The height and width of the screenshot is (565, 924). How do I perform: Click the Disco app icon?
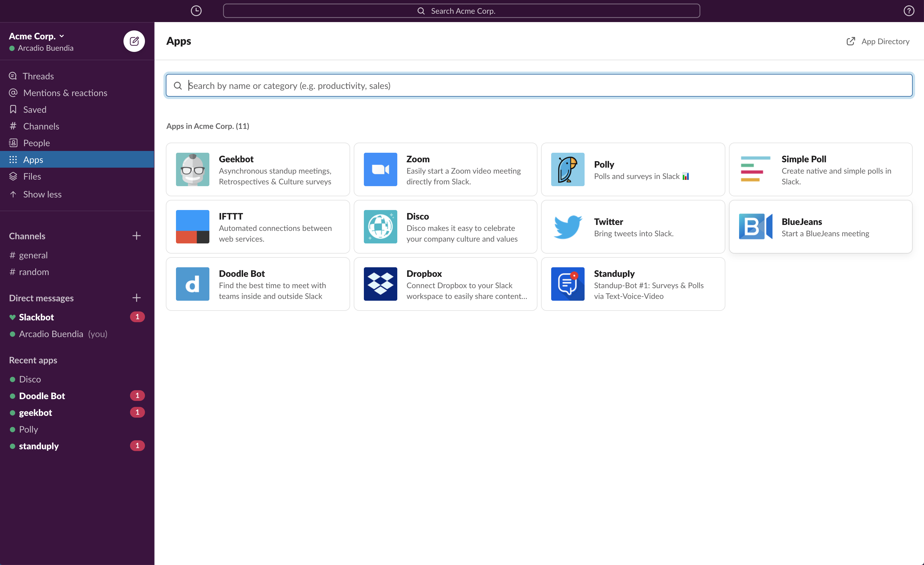[380, 226]
